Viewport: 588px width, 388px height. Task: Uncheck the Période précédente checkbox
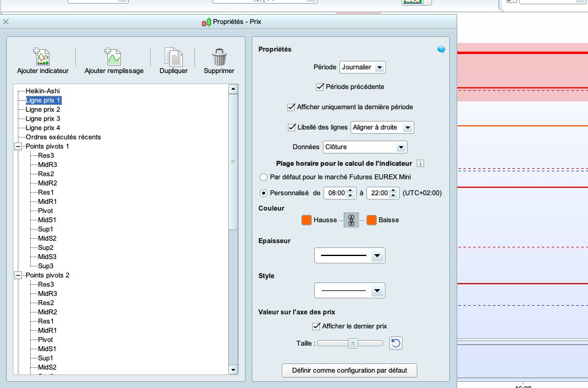(320, 87)
